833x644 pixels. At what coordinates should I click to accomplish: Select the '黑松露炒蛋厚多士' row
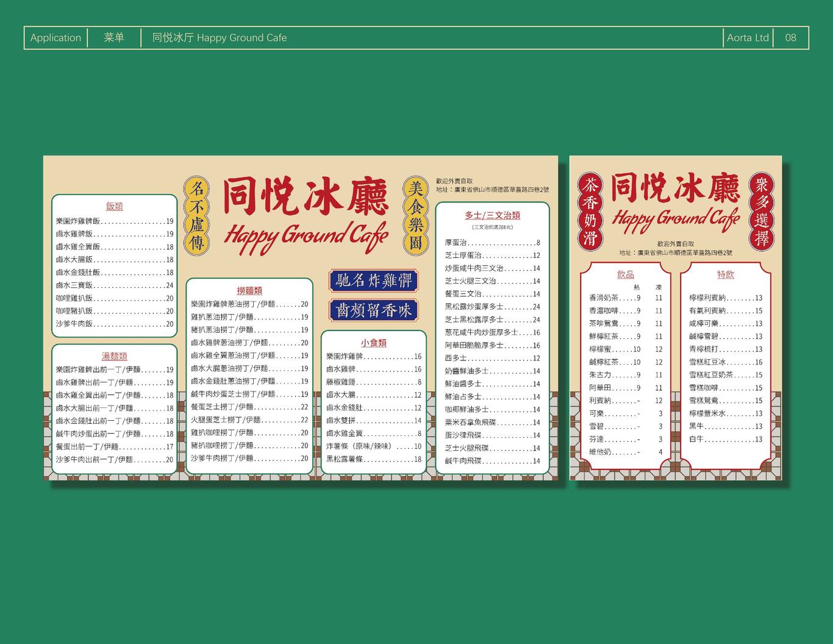coord(492,307)
